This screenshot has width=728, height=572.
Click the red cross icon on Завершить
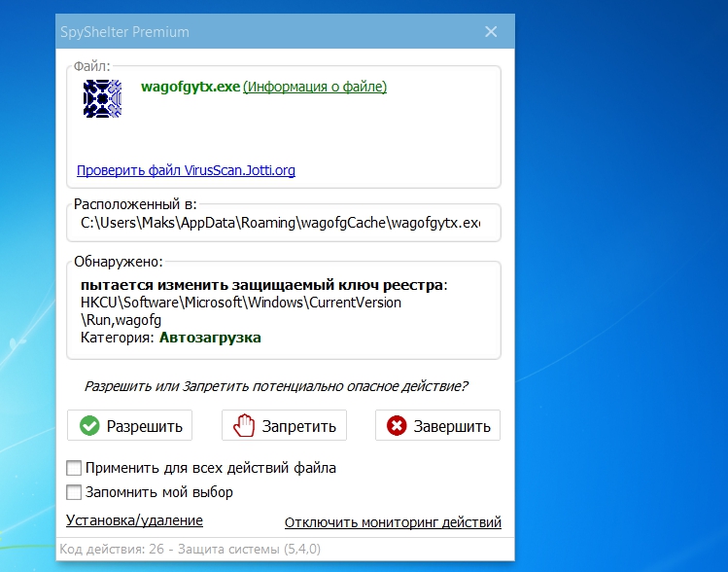(x=397, y=426)
